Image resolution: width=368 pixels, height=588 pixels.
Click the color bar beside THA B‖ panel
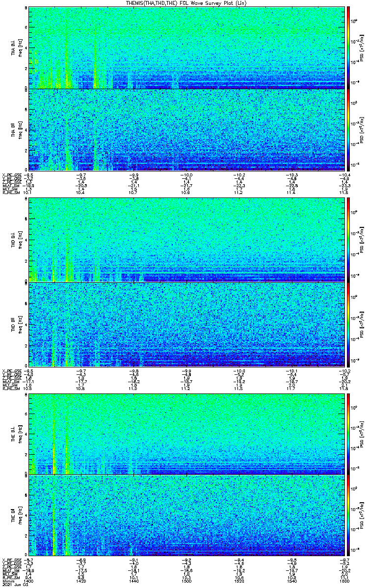[349, 130]
